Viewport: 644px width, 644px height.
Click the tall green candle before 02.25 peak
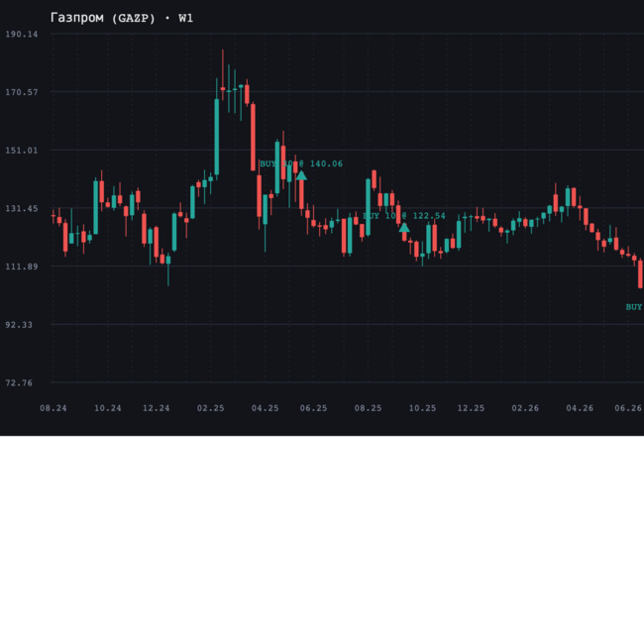(217, 137)
